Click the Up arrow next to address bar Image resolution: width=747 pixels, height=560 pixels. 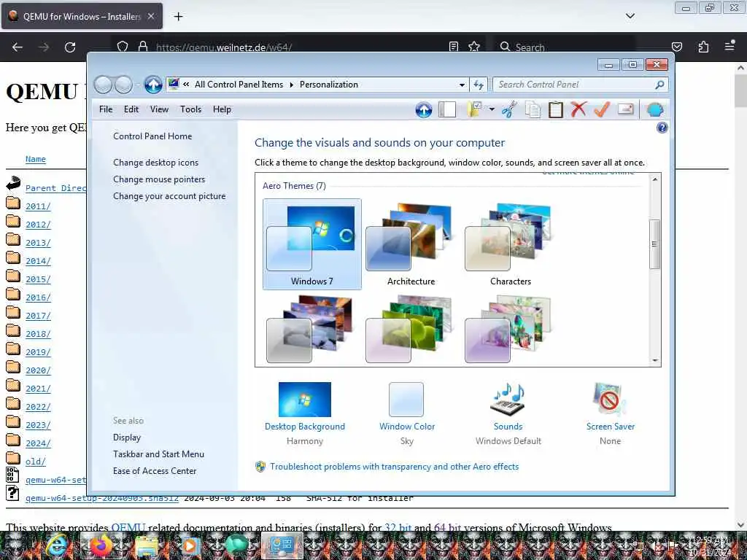pos(153,85)
